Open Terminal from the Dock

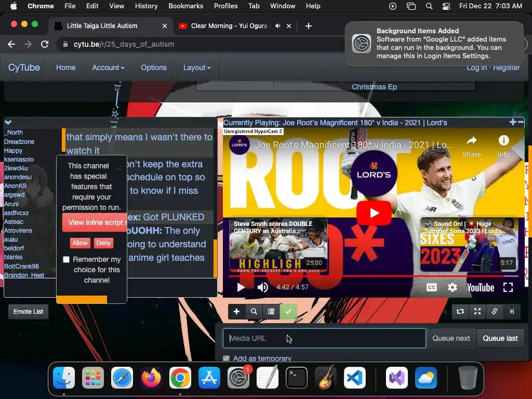coord(297,378)
